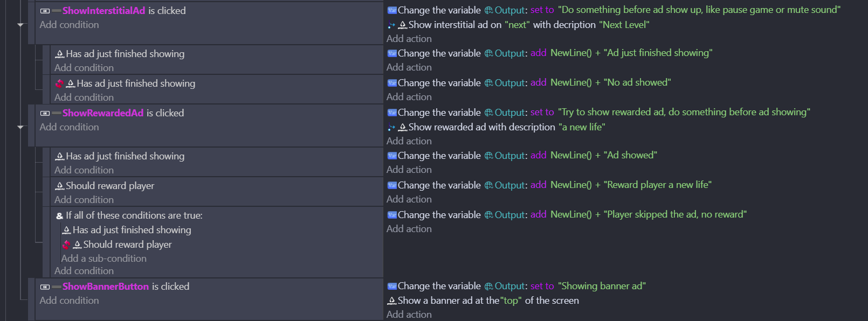868x321 pixels.
Task: Click the Mobile Advert icon on Show a banner ad action
Action: point(392,301)
